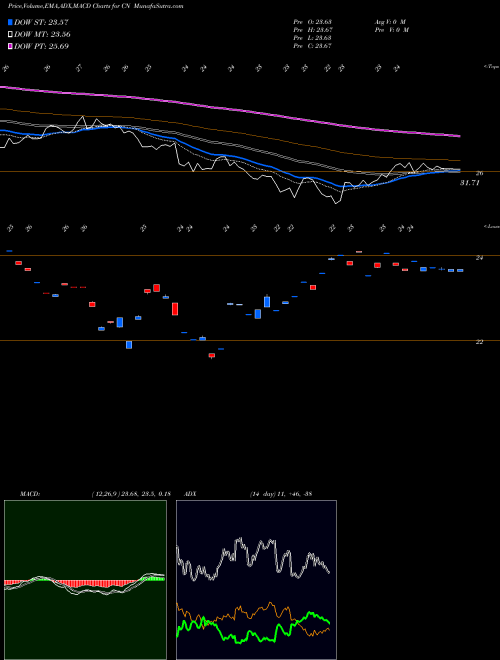Viewport: 500px width, 660px height.
Task: Click the 26 price axis label
Action: point(479,173)
